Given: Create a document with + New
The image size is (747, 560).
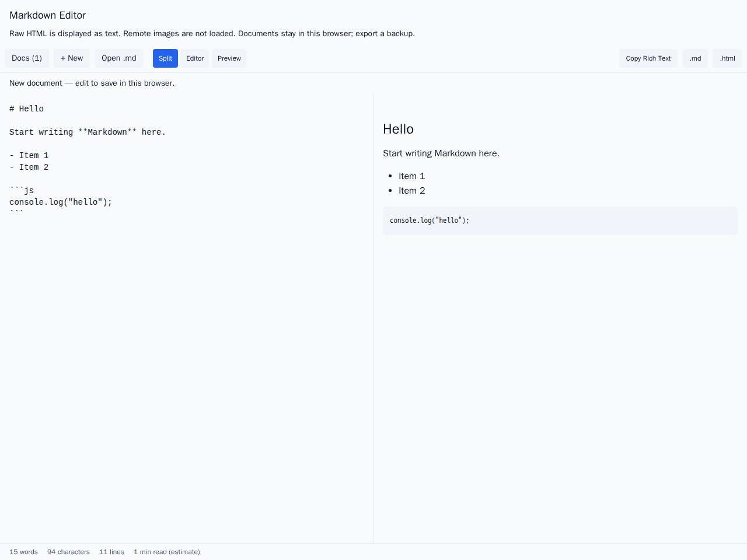Looking at the screenshot, I should coord(72,58).
